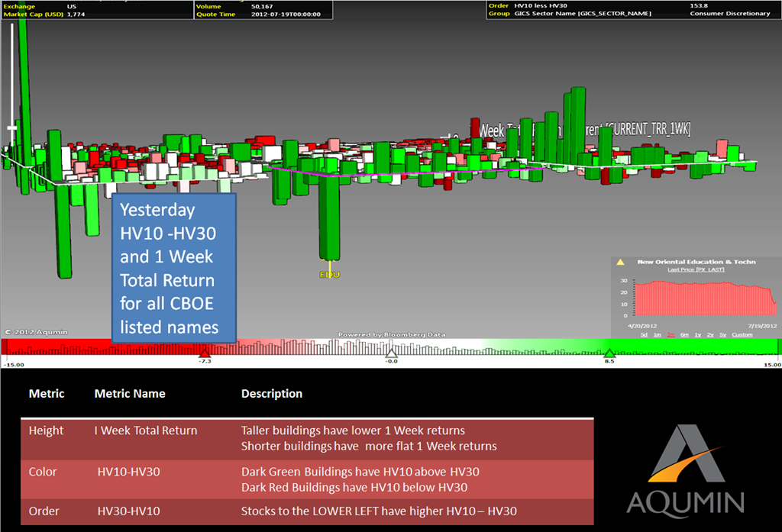Image resolution: width=782 pixels, height=532 pixels.
Task: Click the Market Cap (USD) 1,774 field
Action: tap(44, 14)
